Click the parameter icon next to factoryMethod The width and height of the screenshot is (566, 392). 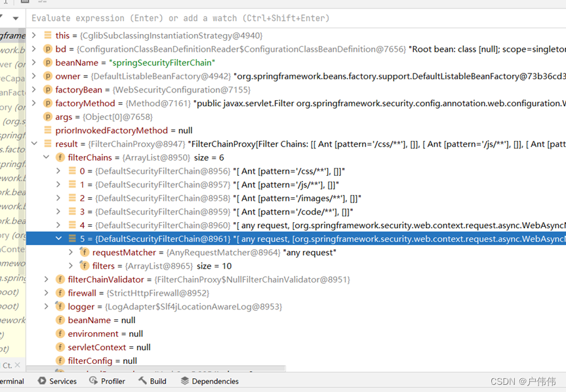[x=48, y=103]
